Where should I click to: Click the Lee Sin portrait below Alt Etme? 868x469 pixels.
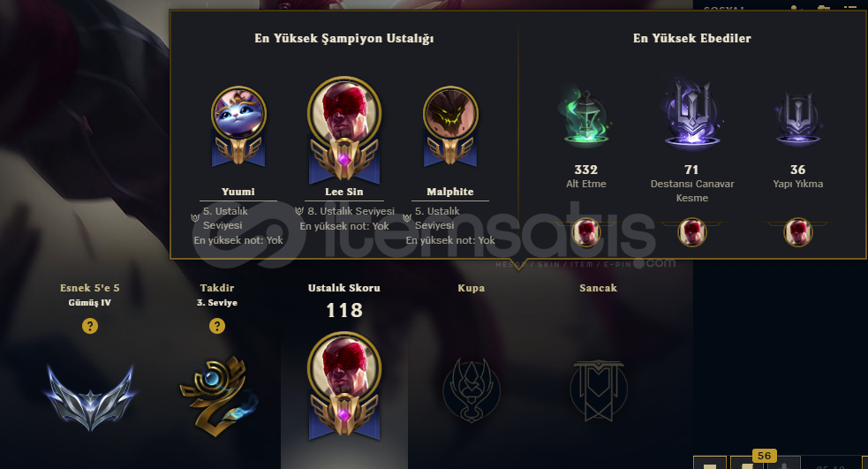pyautogui.click(x=585, y=232)
